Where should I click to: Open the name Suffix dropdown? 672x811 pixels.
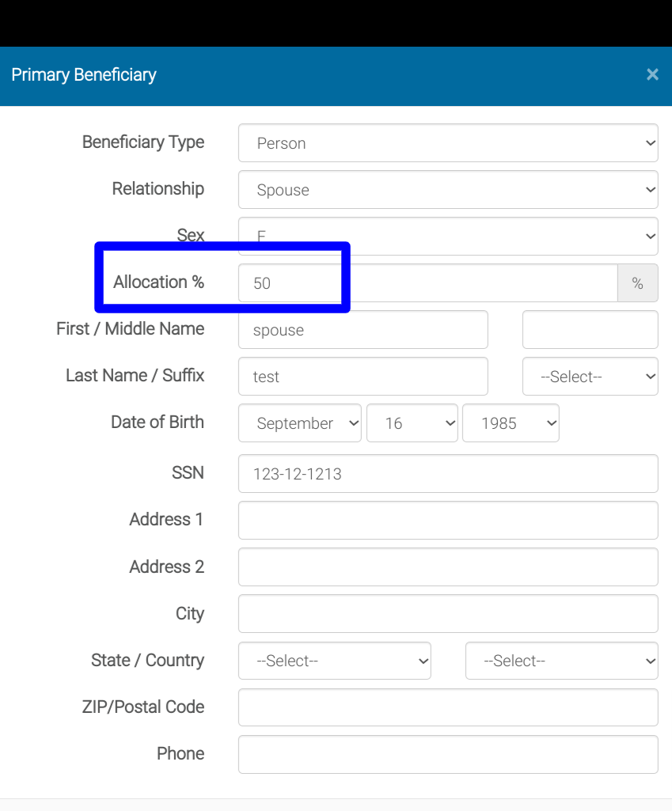[590, 377]
